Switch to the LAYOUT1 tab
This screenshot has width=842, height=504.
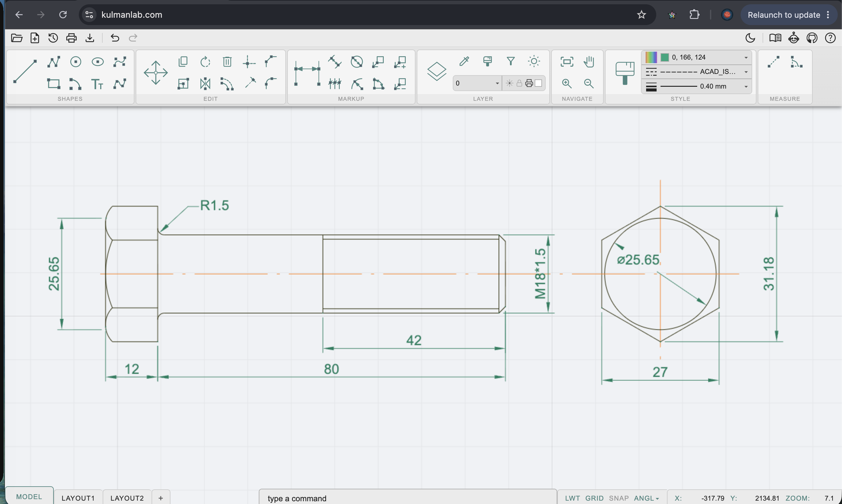coord(78,498)
